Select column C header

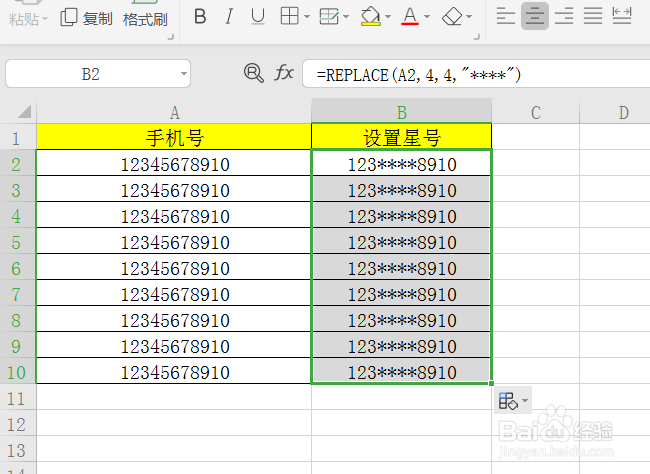[x=536, y=112]
